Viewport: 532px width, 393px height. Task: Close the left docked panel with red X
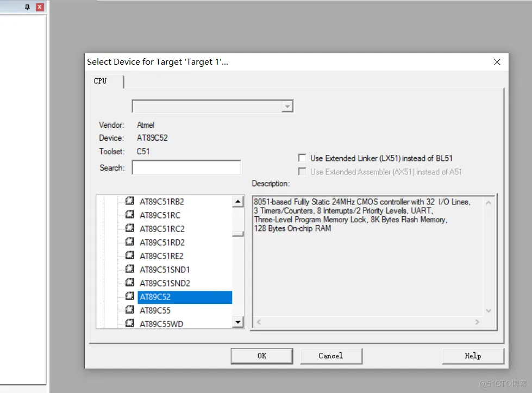coord(40,7)
